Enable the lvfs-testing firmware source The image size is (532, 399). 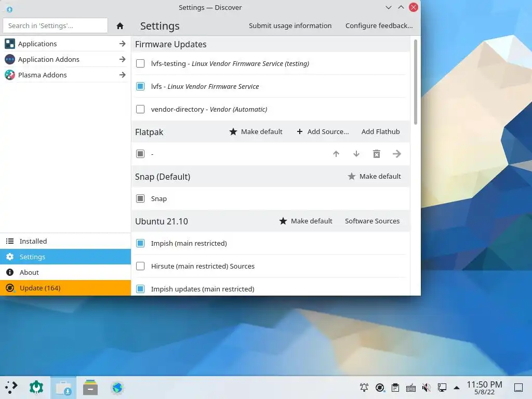tap(140, 63)
